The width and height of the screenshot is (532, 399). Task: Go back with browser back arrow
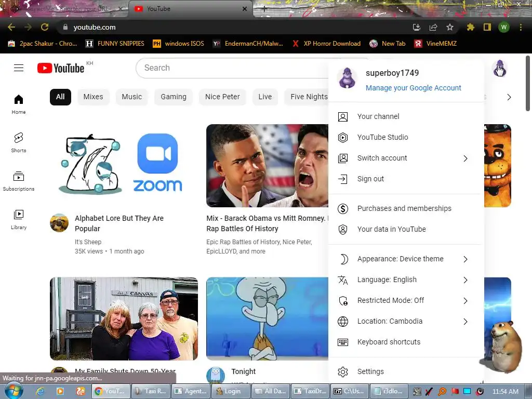[x=11, y=27]
